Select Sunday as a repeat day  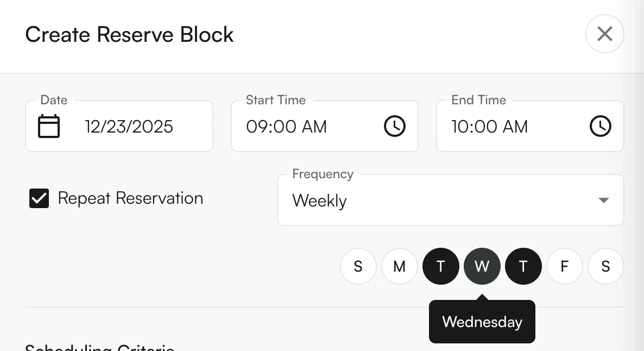tap(358, 266)
